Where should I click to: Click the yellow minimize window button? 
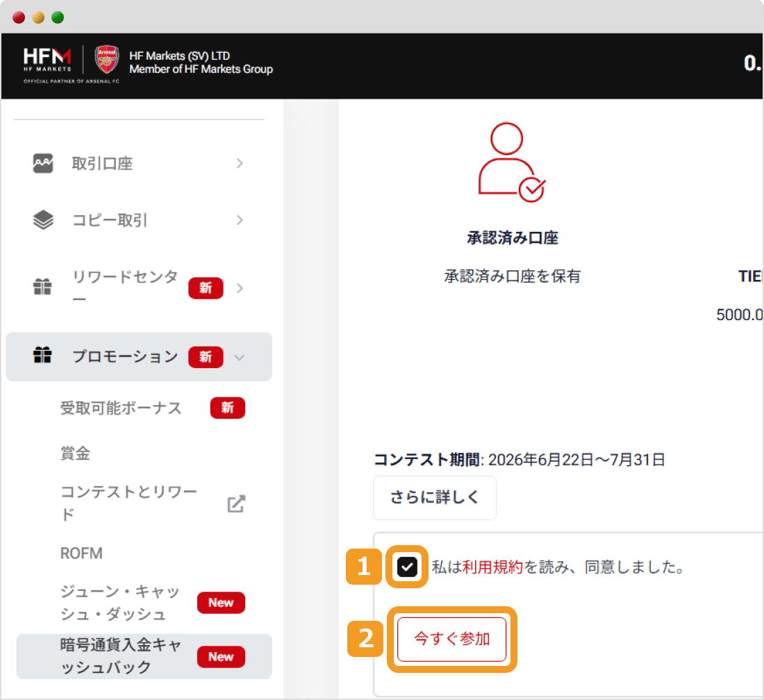click(38, 17)
